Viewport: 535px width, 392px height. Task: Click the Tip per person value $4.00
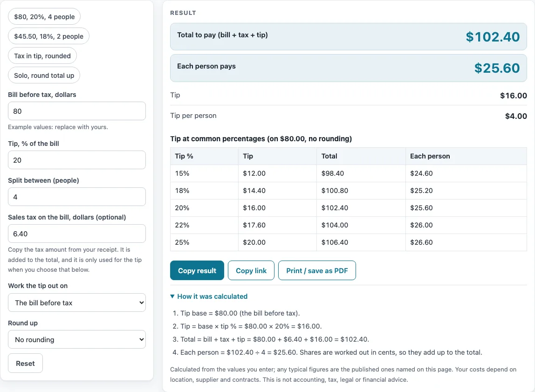tap(516, 116)
